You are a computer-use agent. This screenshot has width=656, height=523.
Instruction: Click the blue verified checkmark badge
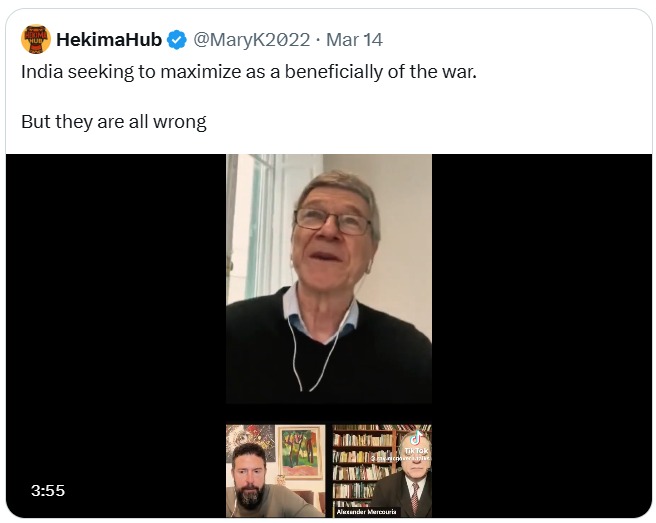pyautogui.click(x=176, y=40)
